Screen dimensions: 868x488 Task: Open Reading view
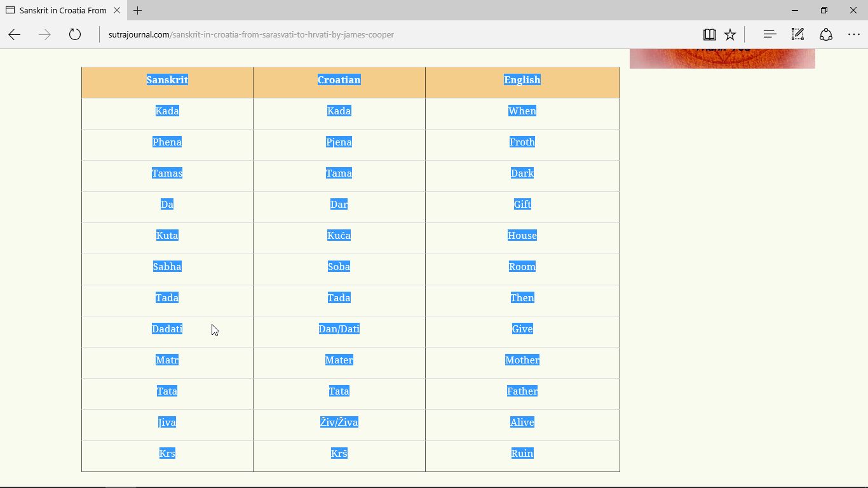click(x=710, y=34)
